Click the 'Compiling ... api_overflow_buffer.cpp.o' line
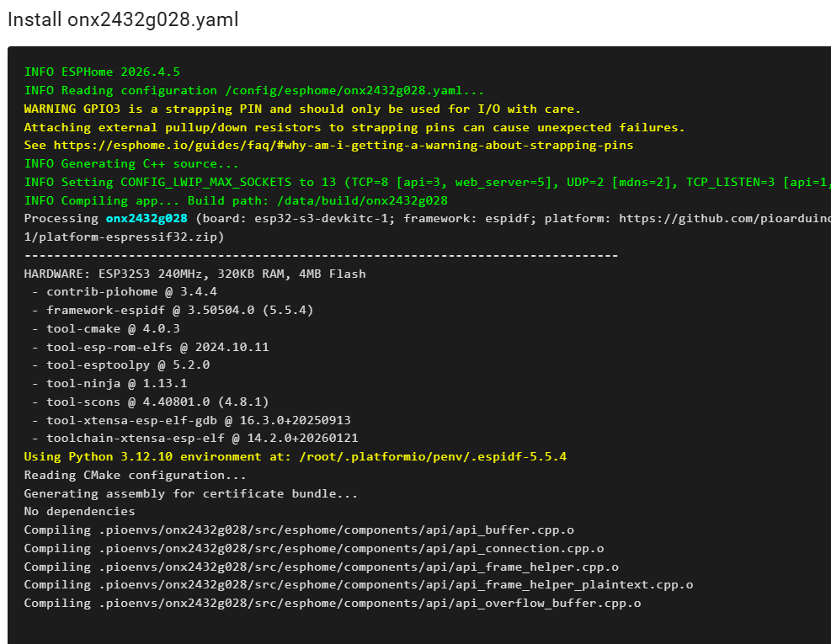The width and height of the screenshot is (831, 644). coord(333,603)
